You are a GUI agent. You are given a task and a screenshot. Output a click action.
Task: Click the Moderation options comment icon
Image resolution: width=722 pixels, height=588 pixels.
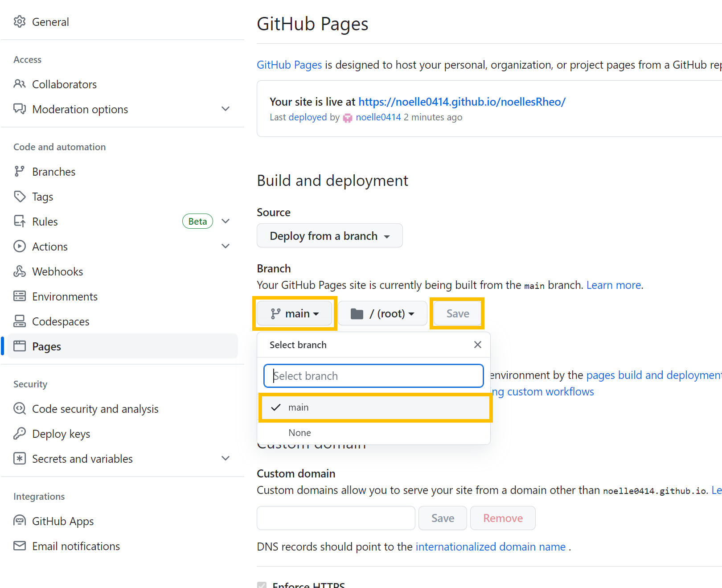(x=20, y=109)
